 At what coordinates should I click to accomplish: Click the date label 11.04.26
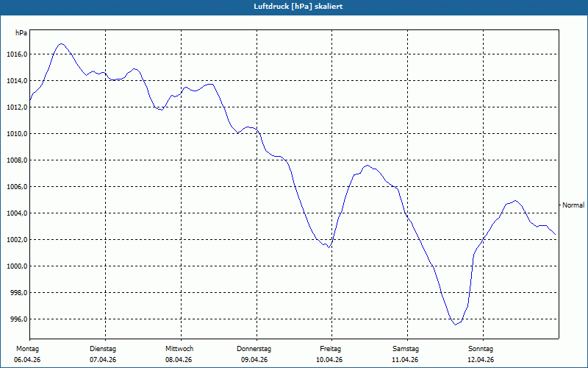pos(405,360)
